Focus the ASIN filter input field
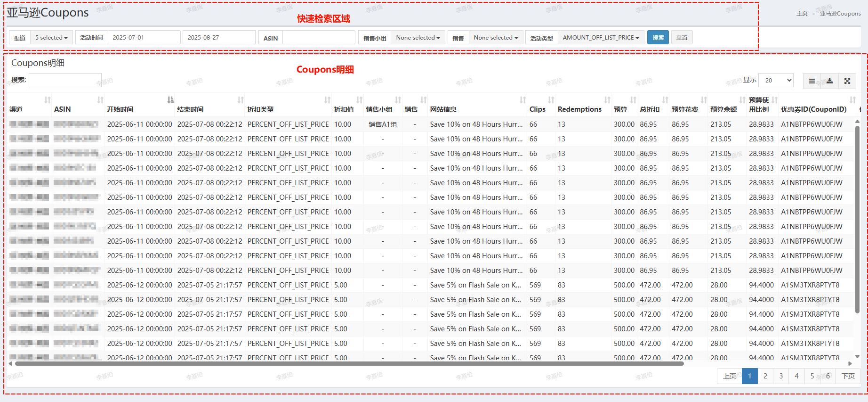Screen dimensions: 868x402 (319, 38)
